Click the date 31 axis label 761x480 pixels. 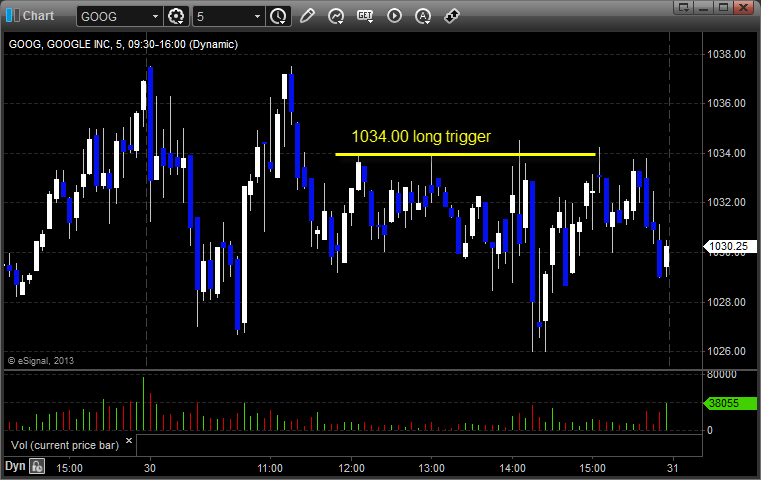[x=672, y=468]
